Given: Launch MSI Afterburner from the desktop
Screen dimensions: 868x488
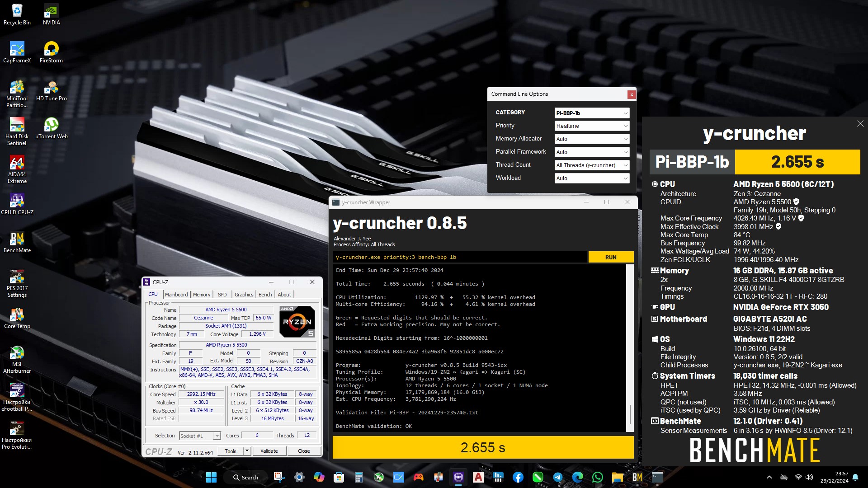Looking at the screenshot, I should click(x=17, y=359).
